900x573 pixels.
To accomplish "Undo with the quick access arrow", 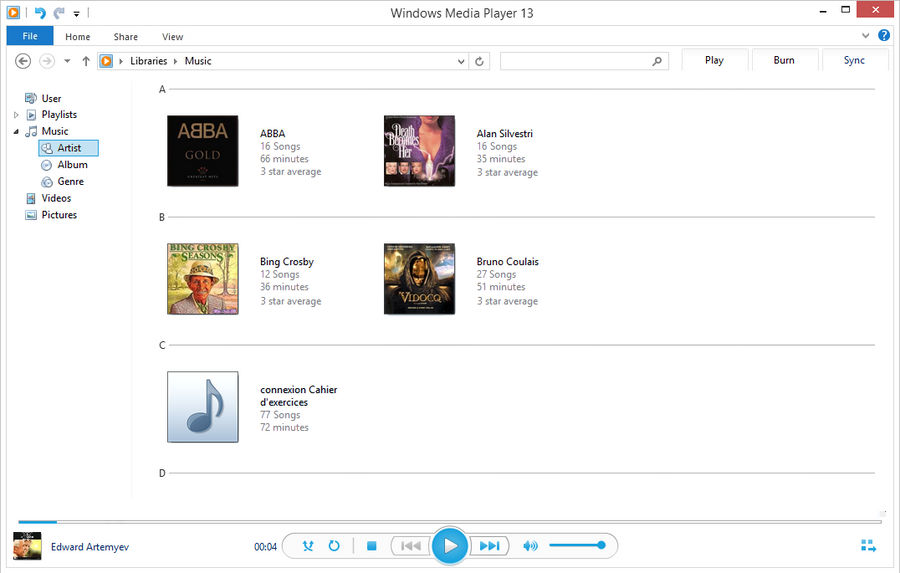I will pos(40,13).
